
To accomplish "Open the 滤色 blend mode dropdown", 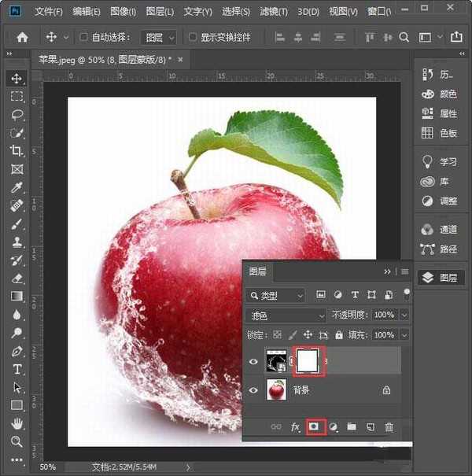I will point(286,315).
